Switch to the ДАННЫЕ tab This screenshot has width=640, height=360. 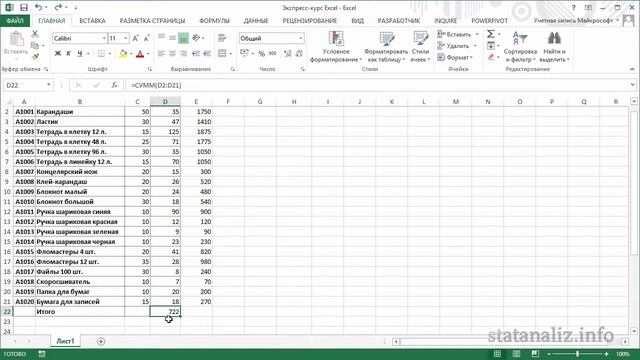[x=256, y=20]
